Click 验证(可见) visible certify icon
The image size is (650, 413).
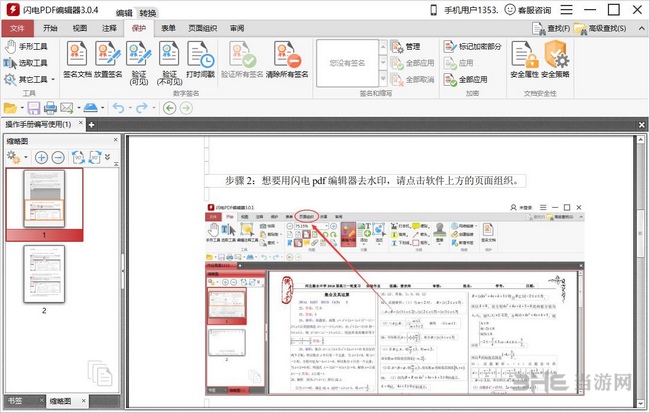139,62
